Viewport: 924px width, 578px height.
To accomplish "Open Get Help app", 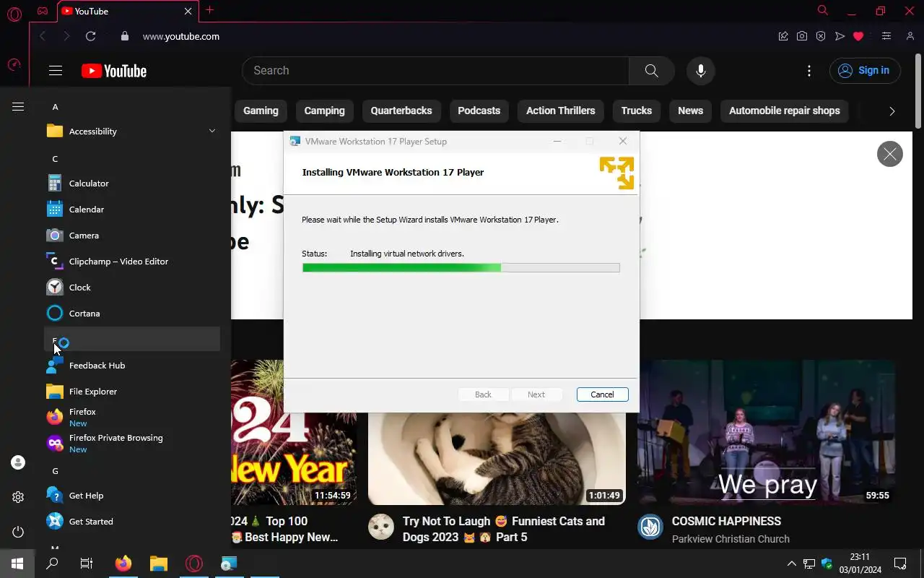I will [132, 496].
